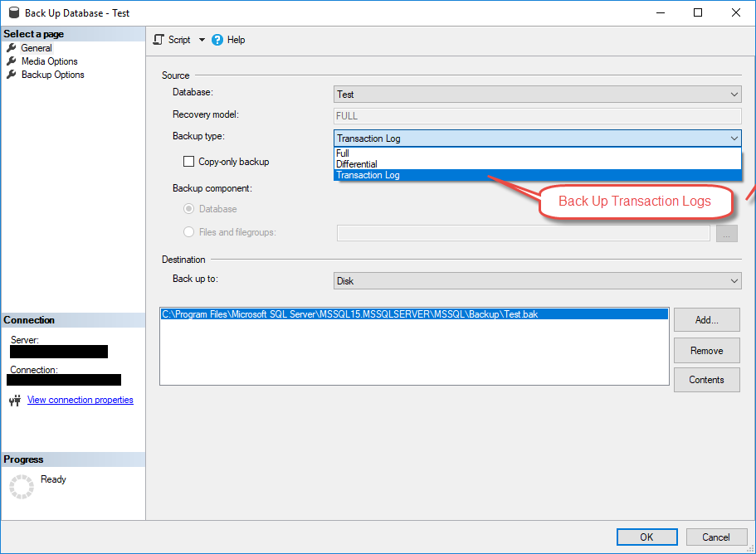Click the Backup Options wrench icon
Screen dimensions: 756x554
pos(12,75)
